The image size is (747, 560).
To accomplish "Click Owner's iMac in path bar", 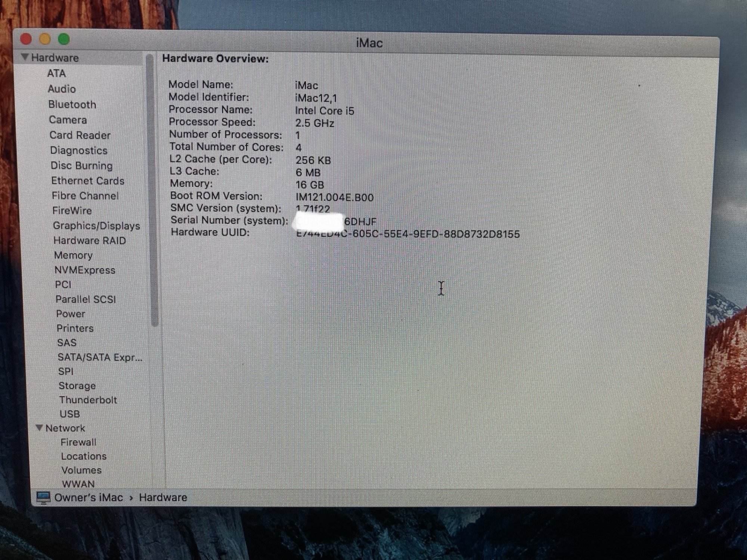I will click(89, 498).
